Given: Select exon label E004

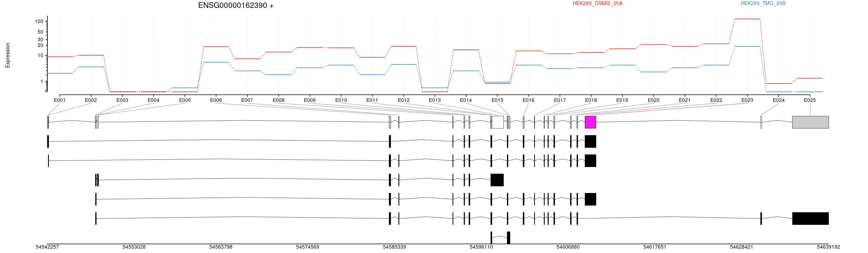Looking at the screenshot, I should pos(153,100).
